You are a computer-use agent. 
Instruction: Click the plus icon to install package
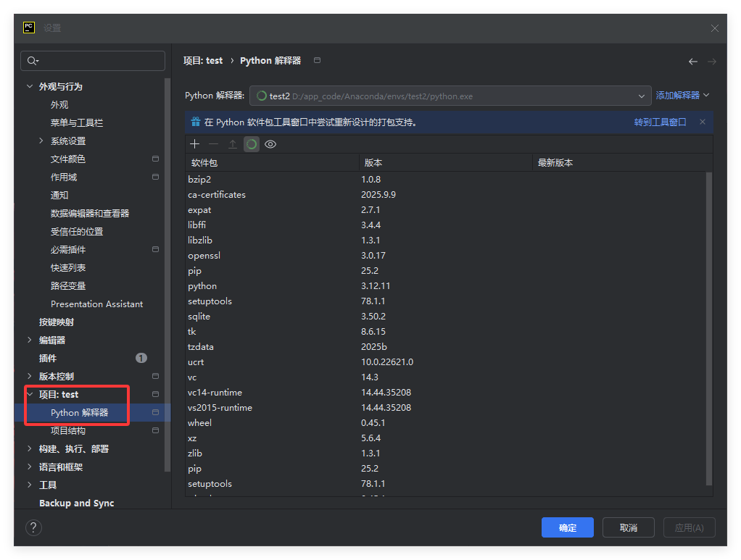coord(195,144)
